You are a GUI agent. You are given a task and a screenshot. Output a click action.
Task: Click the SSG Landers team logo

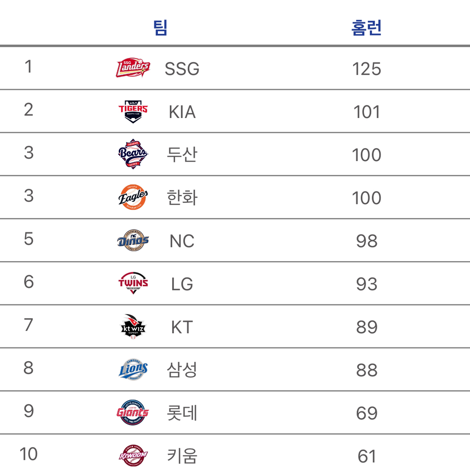(x=133, y=67)
